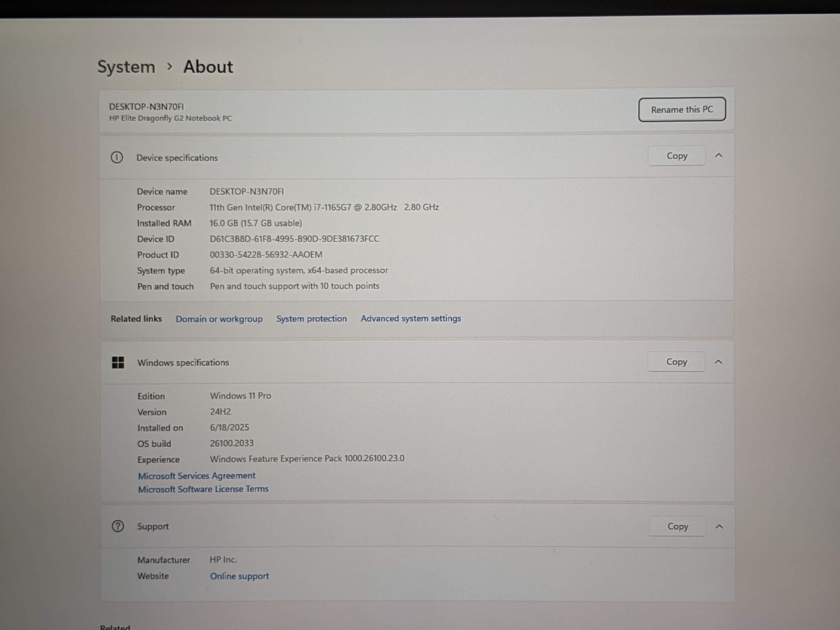The image size is (840, 630).
Task: Click Manufacturer value HP Inc.
Action: 223,560
